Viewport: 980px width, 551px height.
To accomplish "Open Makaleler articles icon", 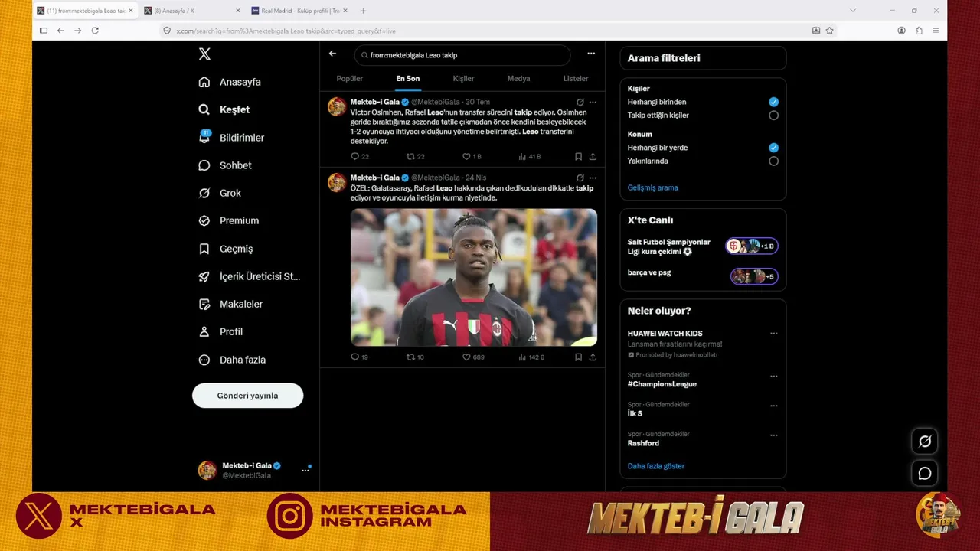I will point(204,304).
